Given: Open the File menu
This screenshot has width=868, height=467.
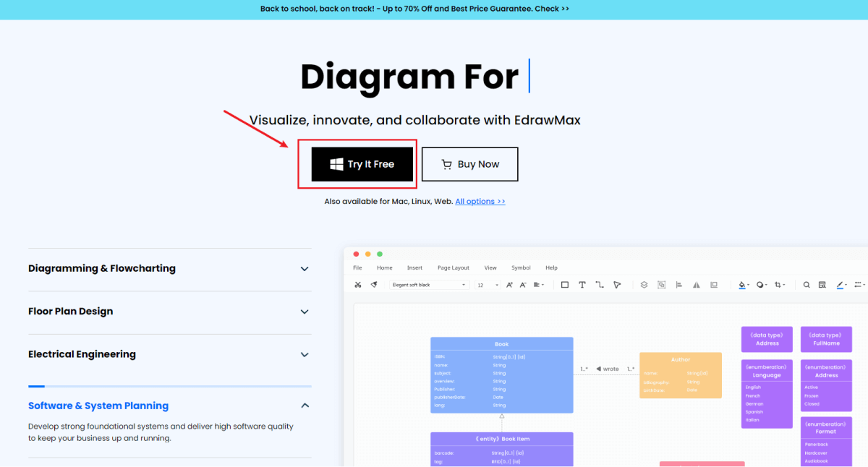Looking at the screenshot, I should pyautogui.click(x=357, y=267).
